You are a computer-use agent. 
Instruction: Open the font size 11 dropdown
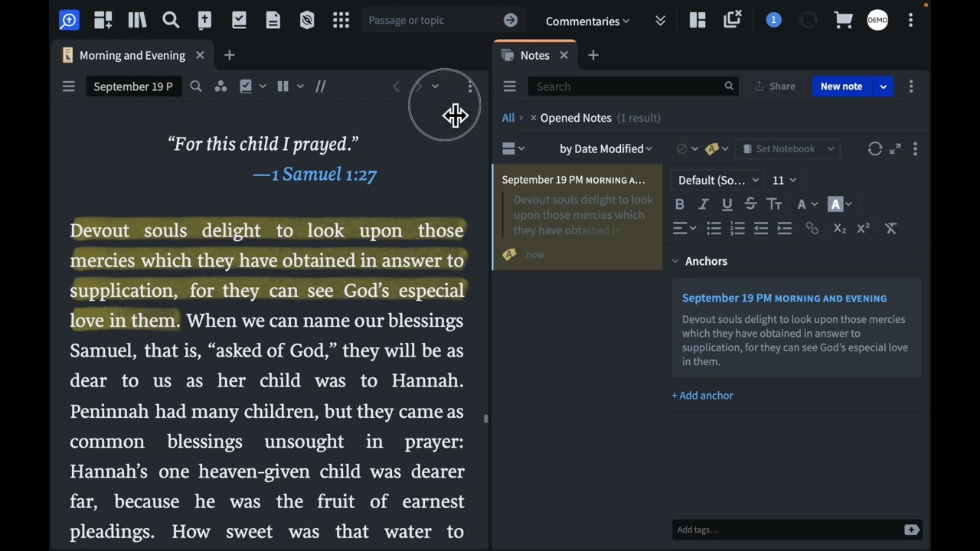784,181
